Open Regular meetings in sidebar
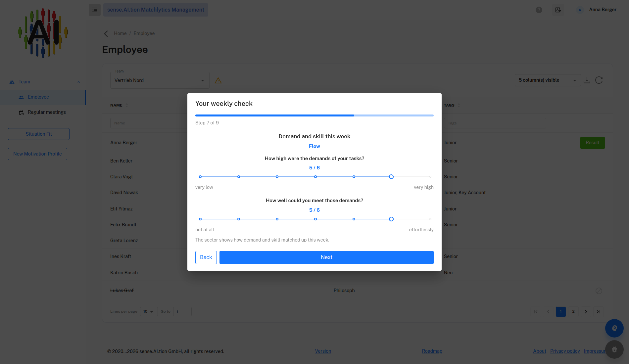 coord(43,113)
